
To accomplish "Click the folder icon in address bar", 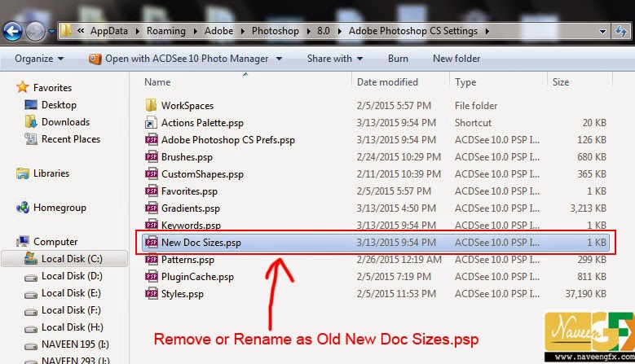I will [x=66, y=30].
